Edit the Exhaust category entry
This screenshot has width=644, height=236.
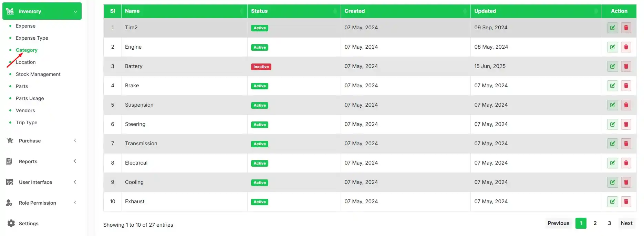click(612, 201)
